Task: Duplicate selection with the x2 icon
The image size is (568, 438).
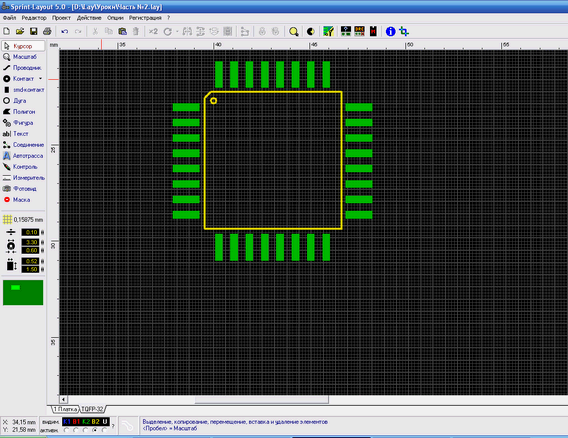Action: pos(153,32)
